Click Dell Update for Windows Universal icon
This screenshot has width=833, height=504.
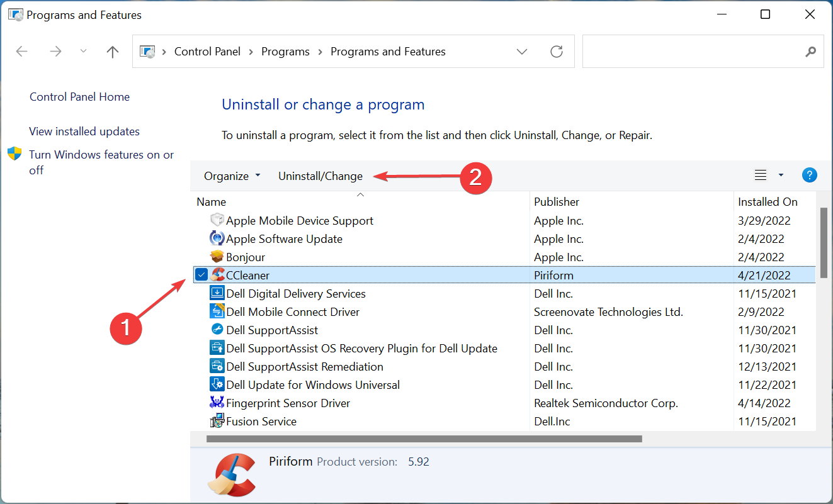point(217,384)
